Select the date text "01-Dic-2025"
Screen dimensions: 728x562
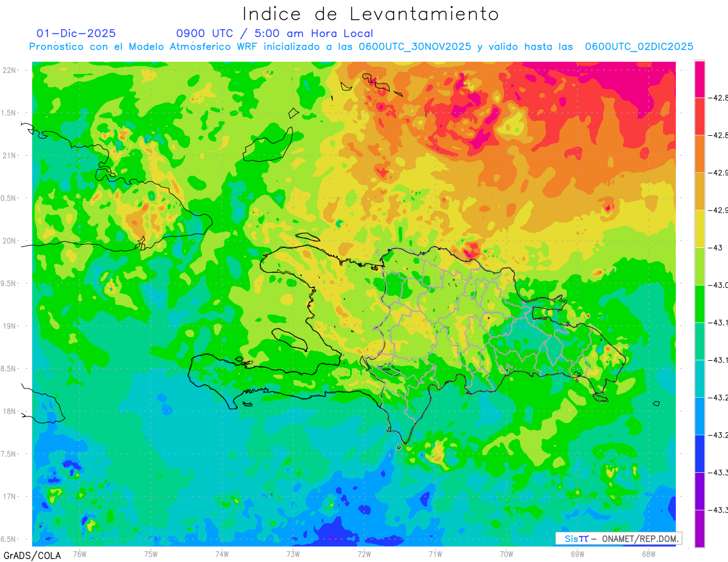click(76, 33)
